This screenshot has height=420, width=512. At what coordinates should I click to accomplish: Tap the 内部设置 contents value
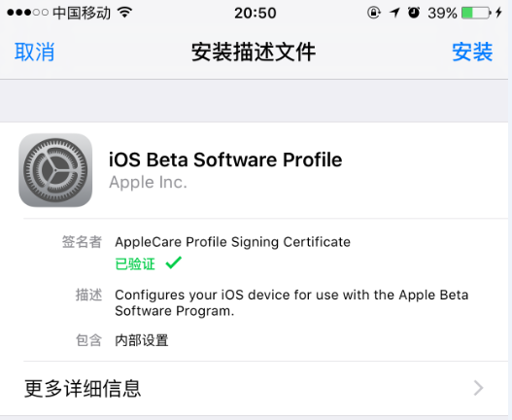point(142,340)
